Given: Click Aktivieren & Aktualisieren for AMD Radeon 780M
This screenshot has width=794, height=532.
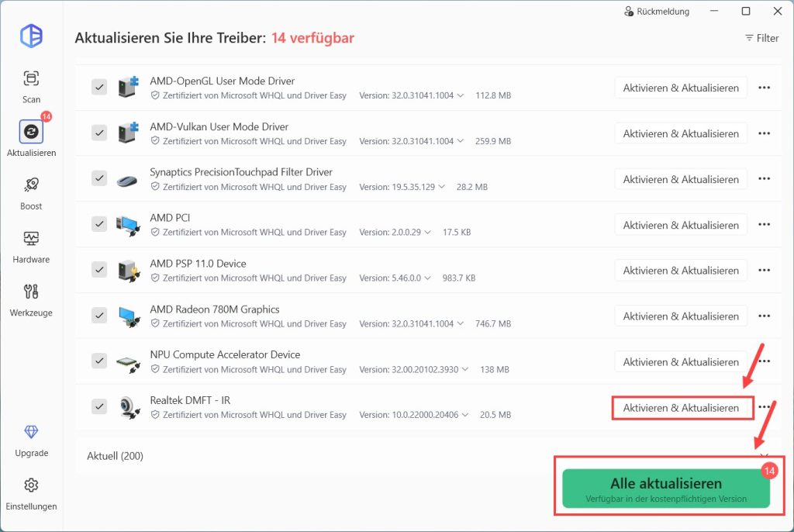Looking at the screenshot, I should pyautogui.click(x=681, y=316).
